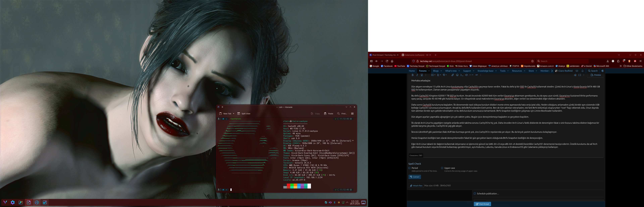Expand the Blogs nav dropdown arrow
The width and height of the screenshot is (644, 207).
pos(441,71)
